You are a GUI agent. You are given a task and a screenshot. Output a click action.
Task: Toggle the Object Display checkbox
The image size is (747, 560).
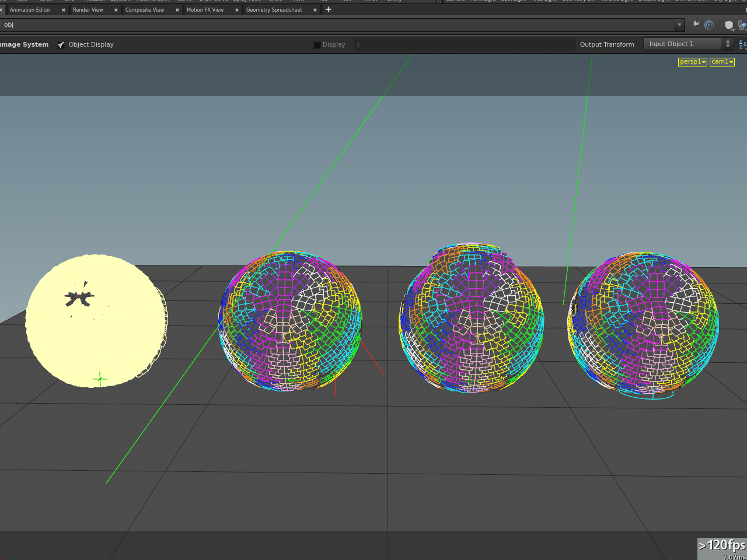tap(61, 44)
